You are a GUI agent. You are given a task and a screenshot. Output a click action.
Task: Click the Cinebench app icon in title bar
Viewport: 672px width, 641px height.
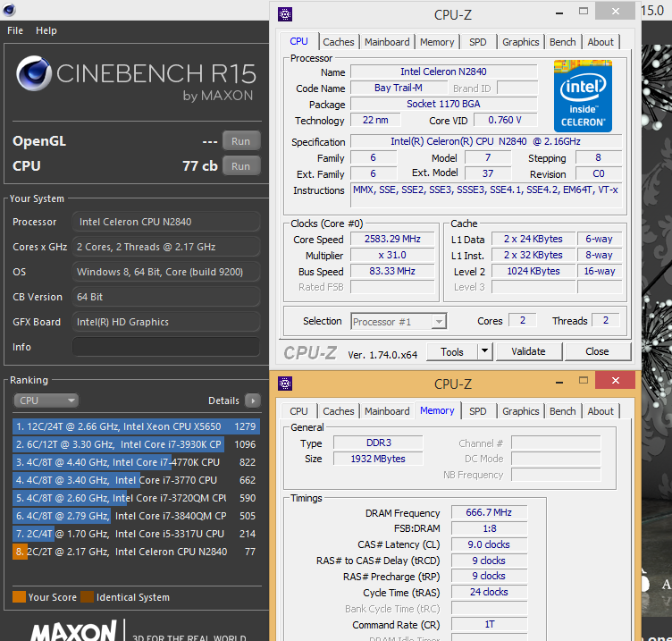pyautogui.click(x=9, y=10)
